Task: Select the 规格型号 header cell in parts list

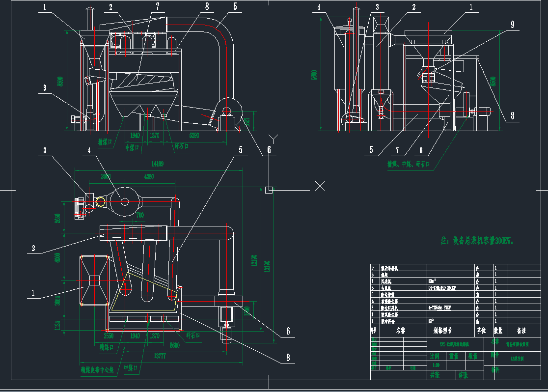Action: click(x=443, y=330)
